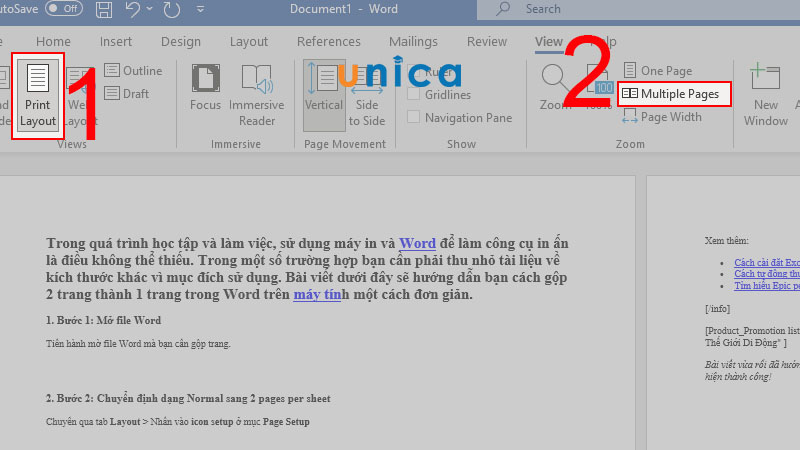
Task: Open the 'Cách cài đặt Exc' link
Action: point(767,262)
